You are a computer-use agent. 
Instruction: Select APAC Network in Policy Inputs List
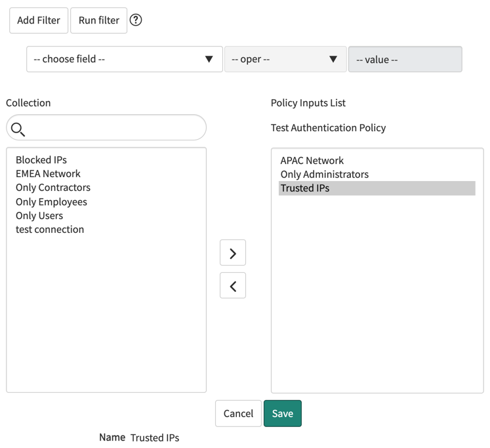(x=312, y=161)
